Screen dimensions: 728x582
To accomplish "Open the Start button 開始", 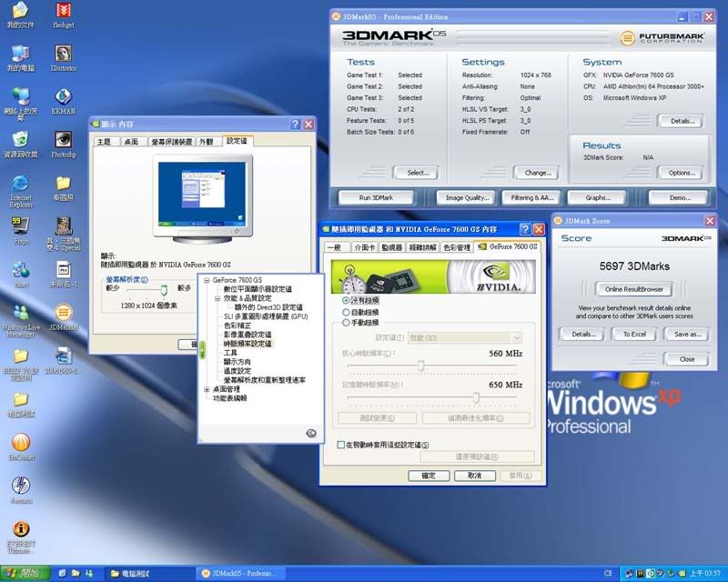I will click(x=25, y=574).
